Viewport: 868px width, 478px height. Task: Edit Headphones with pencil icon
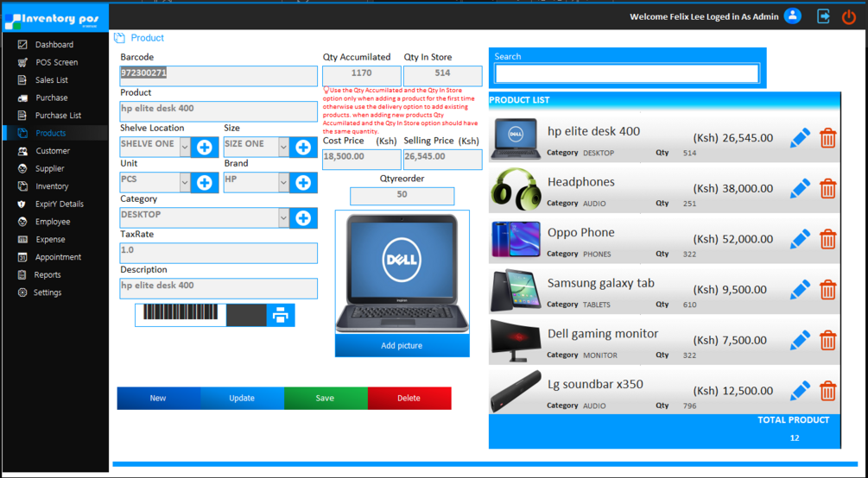[x=800, y=189]
